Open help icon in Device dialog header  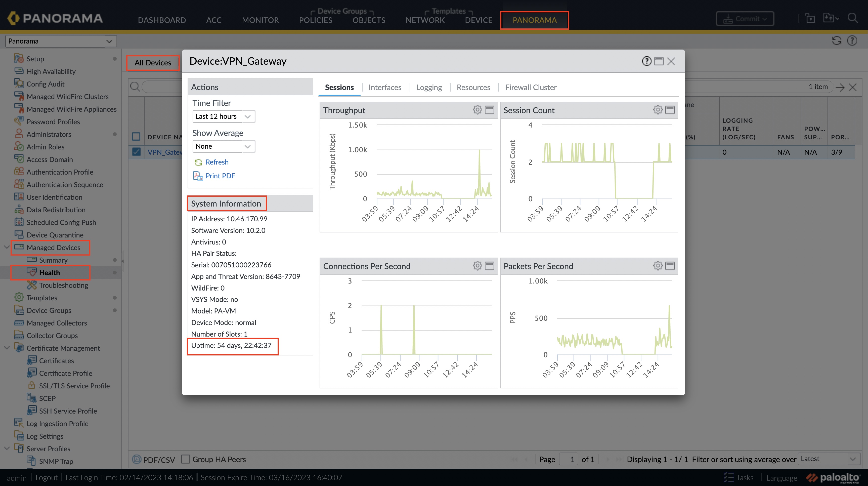tap(646, 61)
